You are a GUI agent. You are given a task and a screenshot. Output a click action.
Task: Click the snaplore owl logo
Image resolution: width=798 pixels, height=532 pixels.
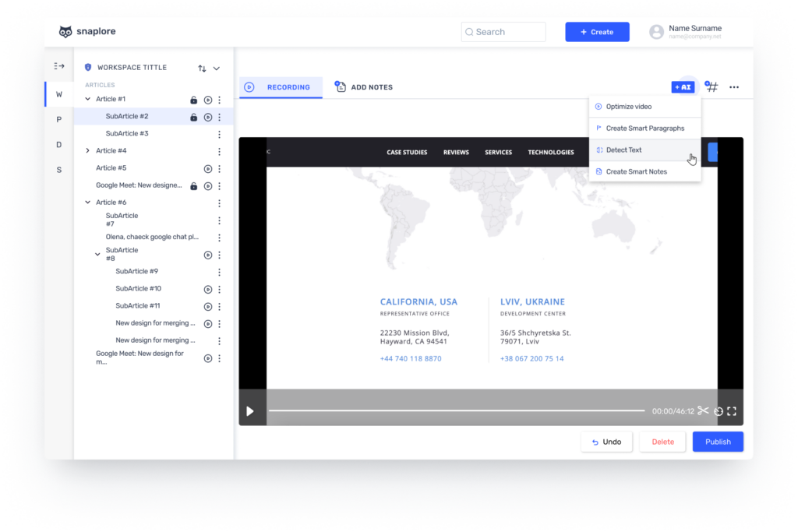pos(65,31)
